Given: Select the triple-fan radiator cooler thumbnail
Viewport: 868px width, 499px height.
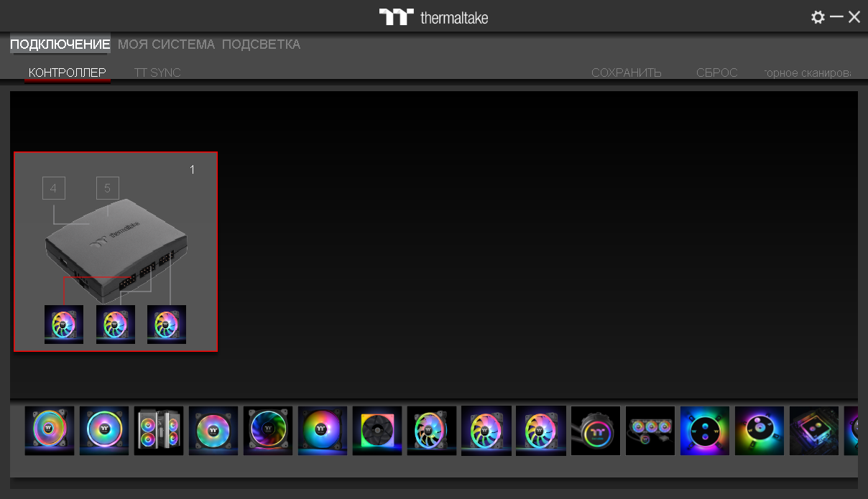Looking at the screenshot, I should tap(650, 431).
